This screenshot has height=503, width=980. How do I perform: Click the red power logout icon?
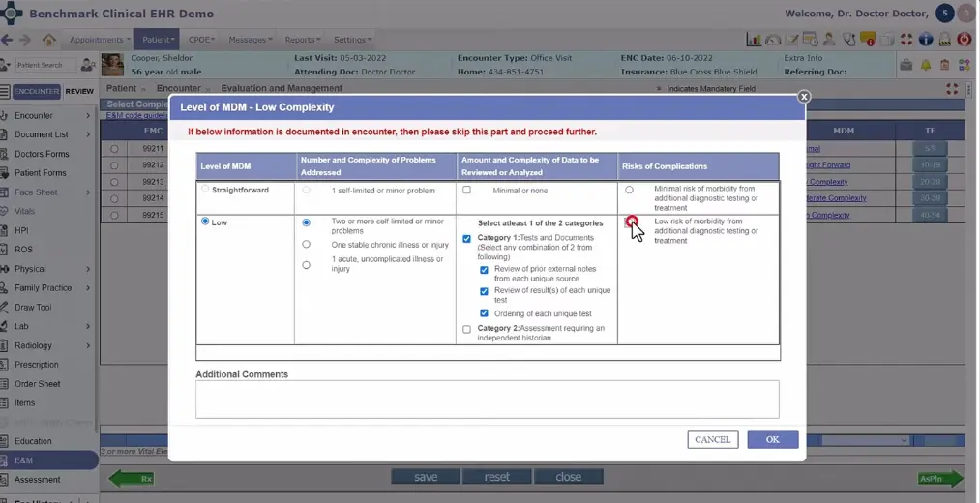[965, 40]
